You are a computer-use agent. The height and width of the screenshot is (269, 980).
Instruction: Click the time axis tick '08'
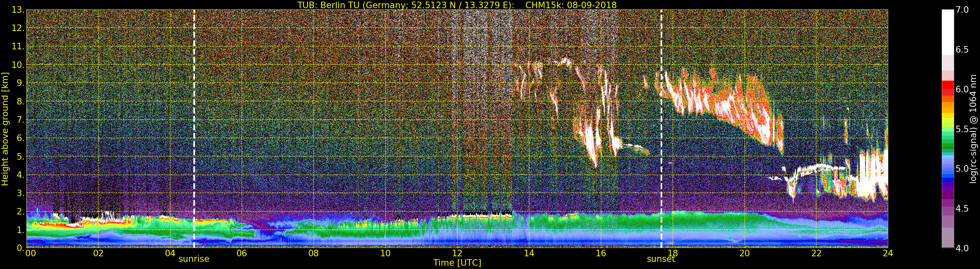[x=313, y=253]
